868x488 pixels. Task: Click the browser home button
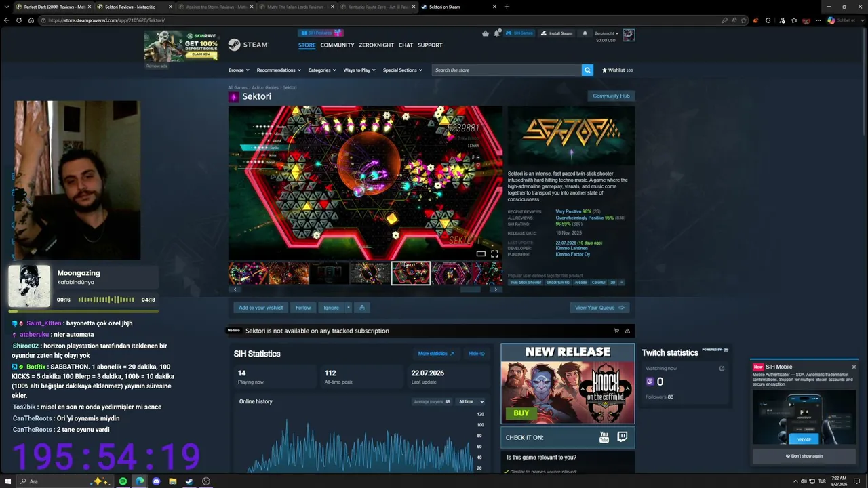click(31, 20)
